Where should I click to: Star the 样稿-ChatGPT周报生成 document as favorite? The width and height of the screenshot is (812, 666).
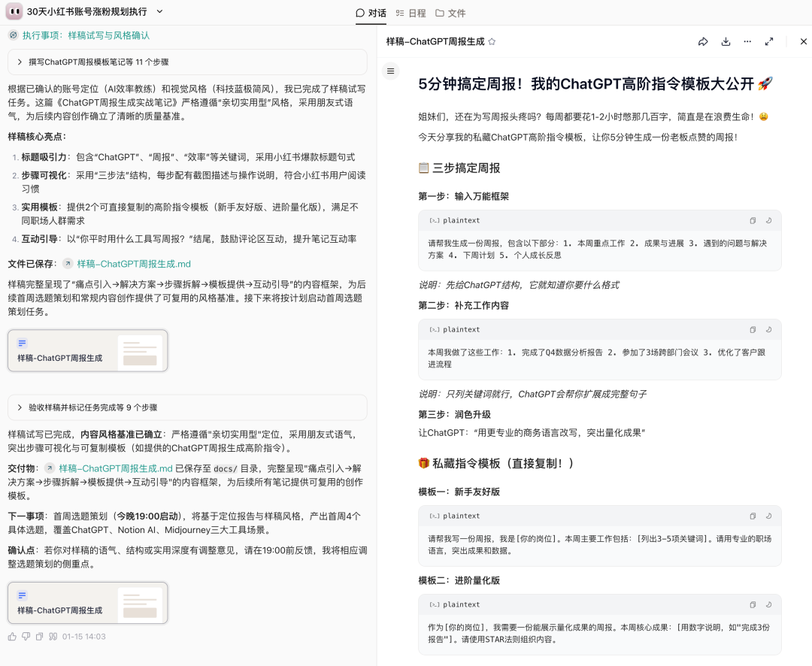click(x=492, y=42)
